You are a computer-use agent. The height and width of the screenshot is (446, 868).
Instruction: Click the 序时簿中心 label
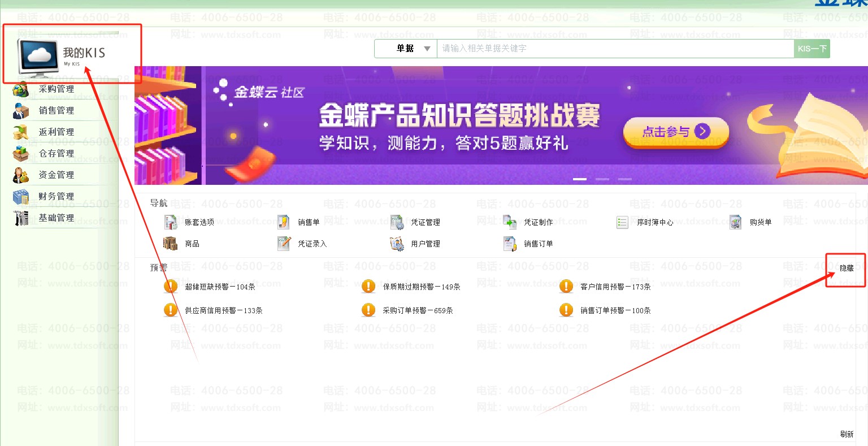pos(656,223)
